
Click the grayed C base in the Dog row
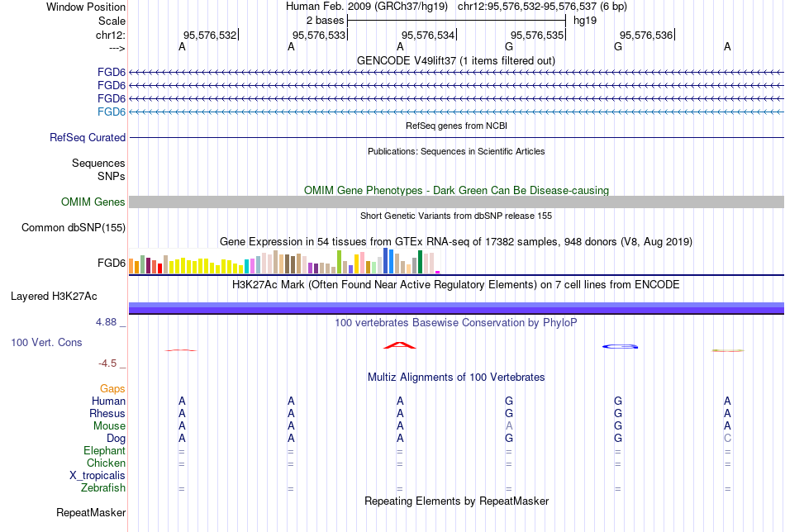727,439
